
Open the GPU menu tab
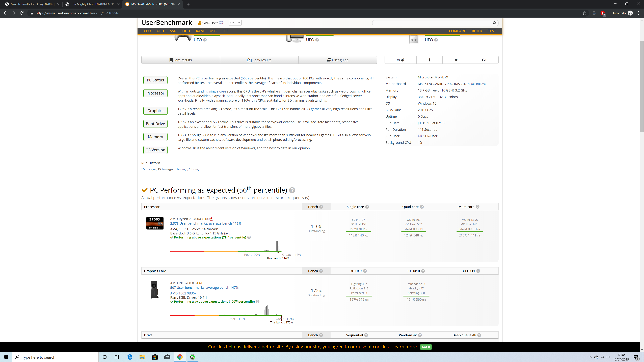click(x=160, y=31)
